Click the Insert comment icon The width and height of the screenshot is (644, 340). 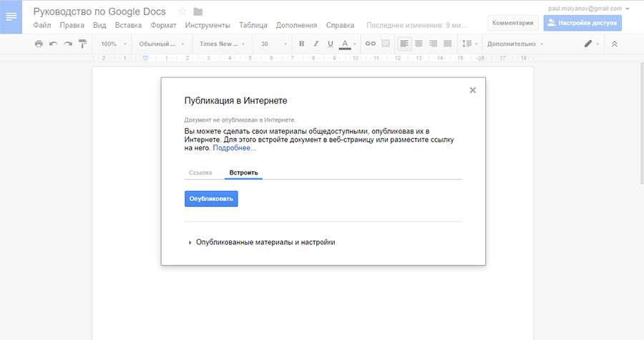pos(385,44)
